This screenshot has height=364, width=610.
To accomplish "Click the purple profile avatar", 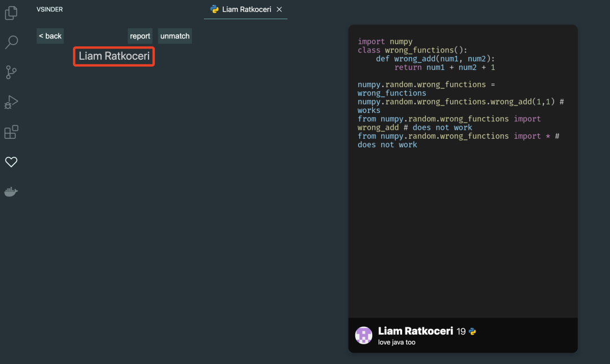I will click(364, 335).
